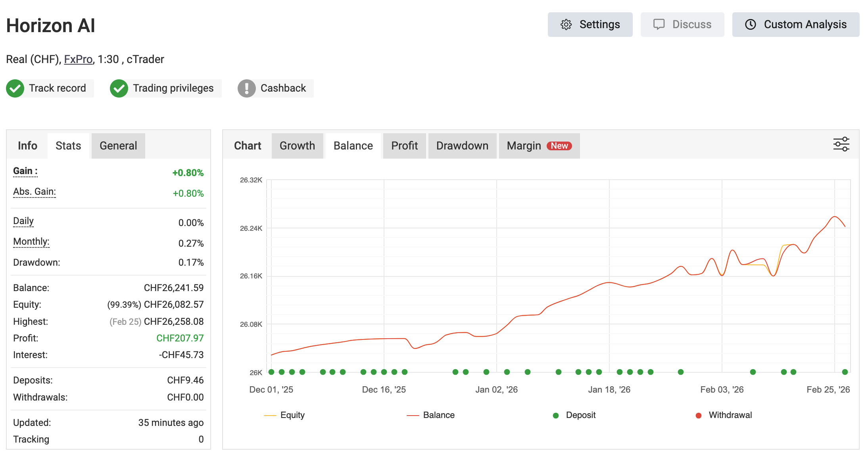Image resolution: width=868 pixels, height=460 pixels.
Task: Open the chart filter sliders icon
Action: click(x=841, y=144)
